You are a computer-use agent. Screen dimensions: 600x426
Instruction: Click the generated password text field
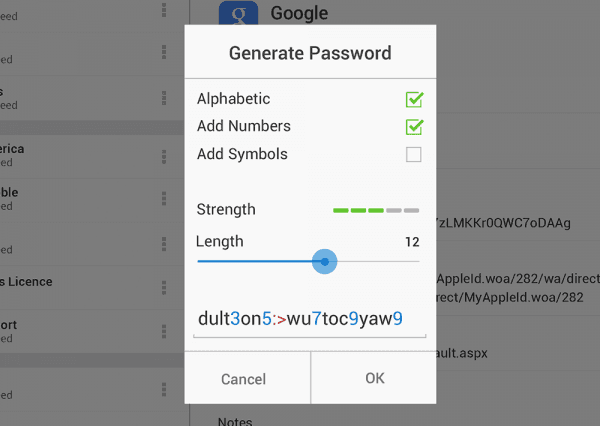[x=310, y=319]
